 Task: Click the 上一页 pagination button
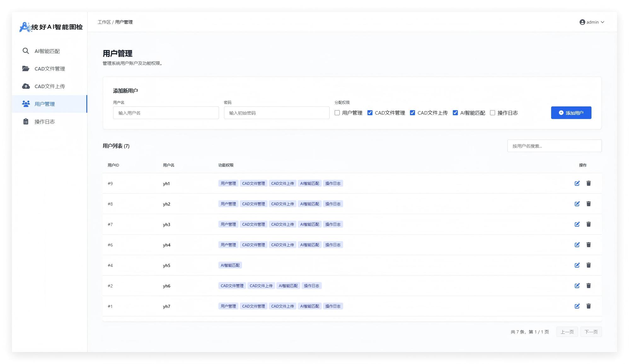(x=567, y=332)
